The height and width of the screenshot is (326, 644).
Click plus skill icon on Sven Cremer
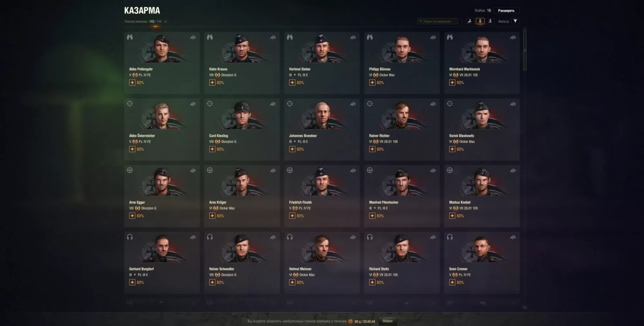click(x=452, y=283)
